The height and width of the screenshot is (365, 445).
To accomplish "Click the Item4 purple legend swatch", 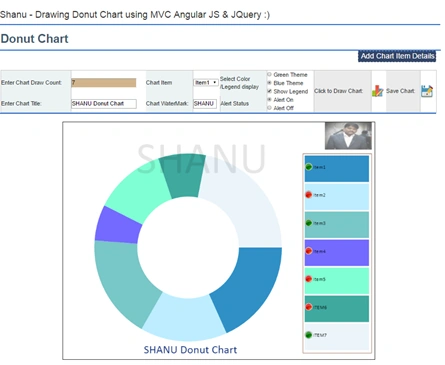I will [337, 253].
